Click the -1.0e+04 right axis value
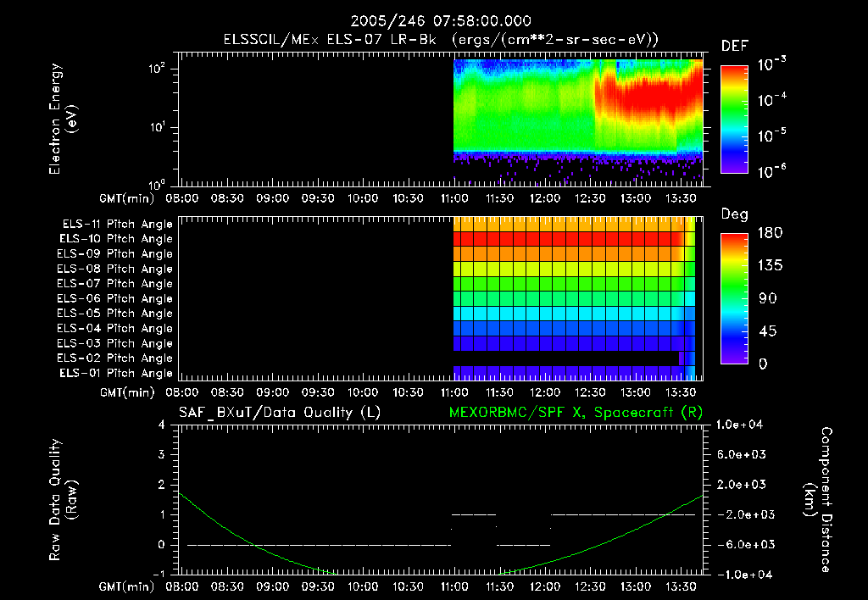 point(743,575)
